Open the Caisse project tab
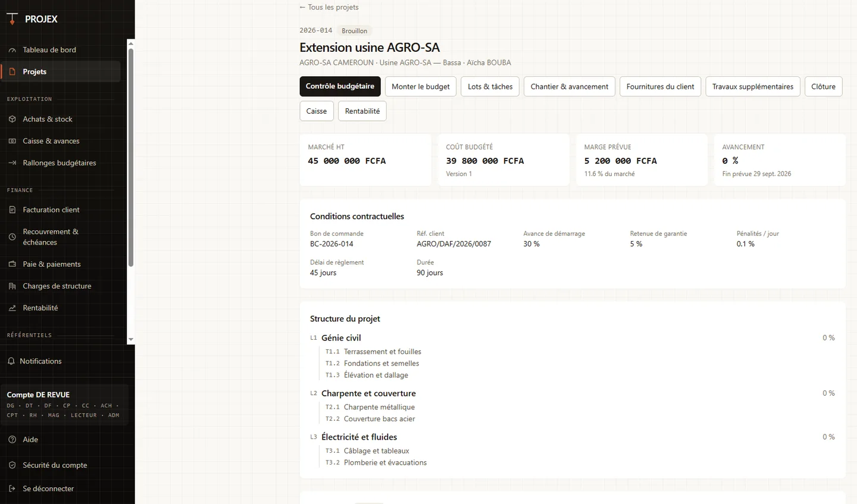The width and height of the screenshot is (857, 504). [317, 111]
